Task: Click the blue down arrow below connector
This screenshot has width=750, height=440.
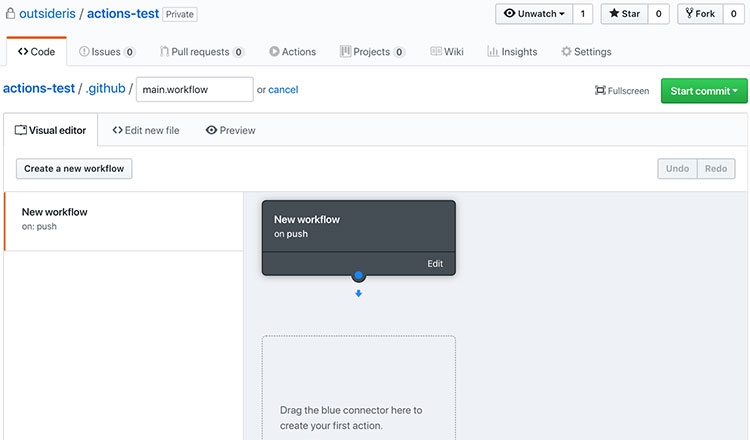Action: coord(358,293)
